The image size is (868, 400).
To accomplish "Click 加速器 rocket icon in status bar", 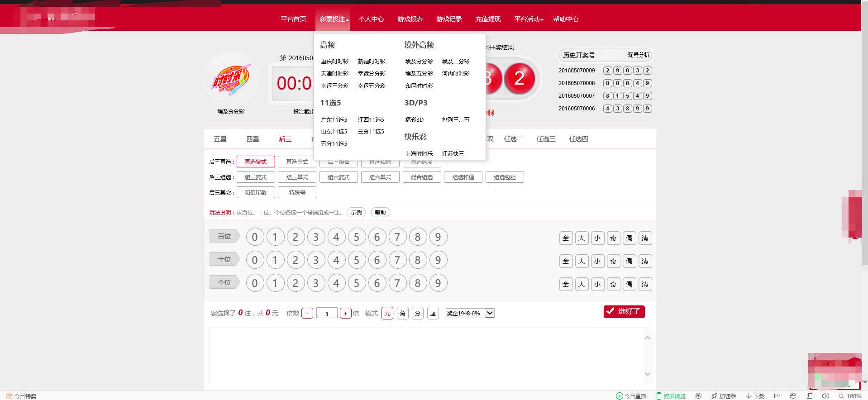I will pos(714,396).
